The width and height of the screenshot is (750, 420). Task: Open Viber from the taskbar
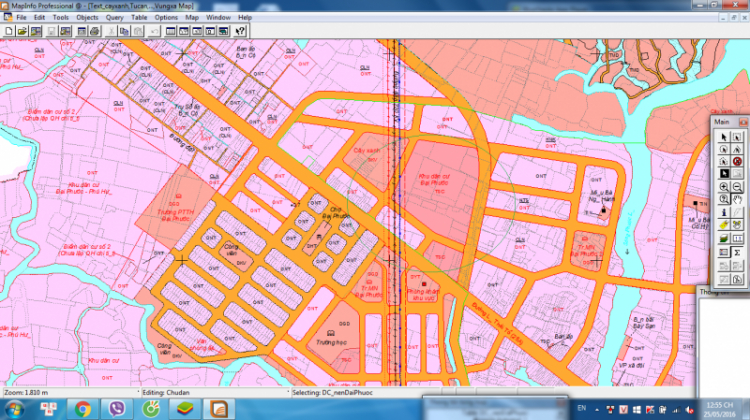pyautogui.click(x=117, y=409)
